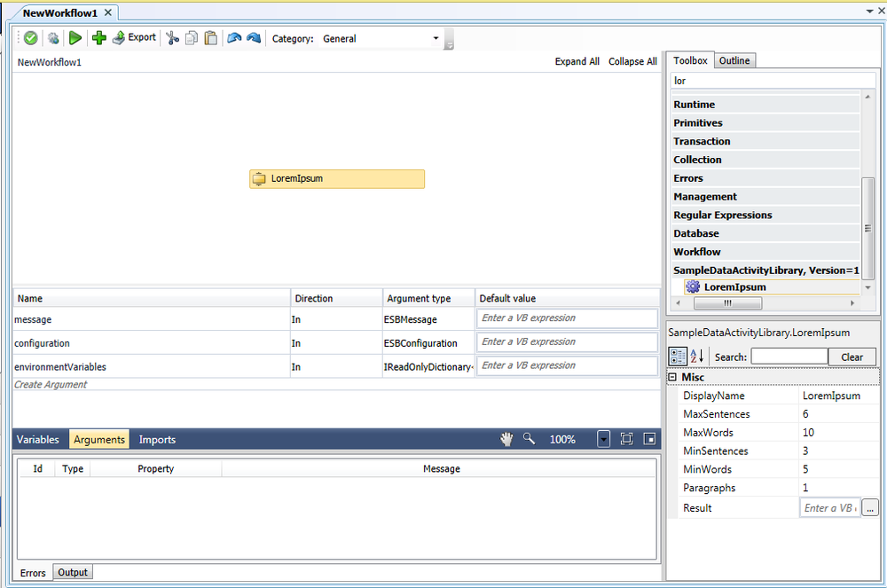The height and width of the screenshot is (588, 887).
Task: Click the gear settings toolbar icon
Action: [x=53, y=38]
